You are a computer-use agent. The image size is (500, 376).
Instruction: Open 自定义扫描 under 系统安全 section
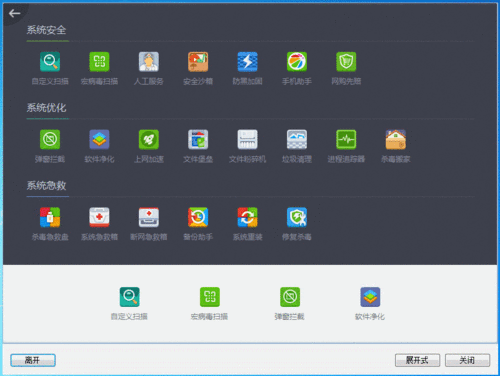click(x=50, y=62)
